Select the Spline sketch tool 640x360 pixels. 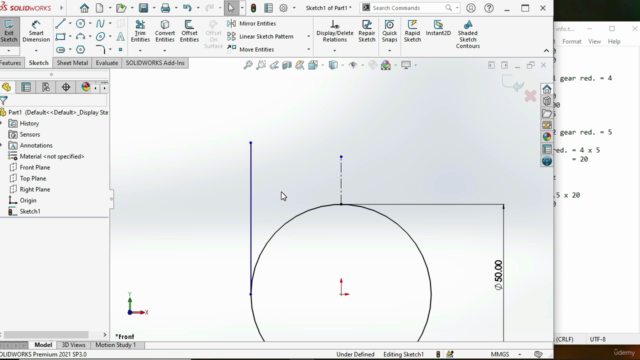(x=100, y=24)
